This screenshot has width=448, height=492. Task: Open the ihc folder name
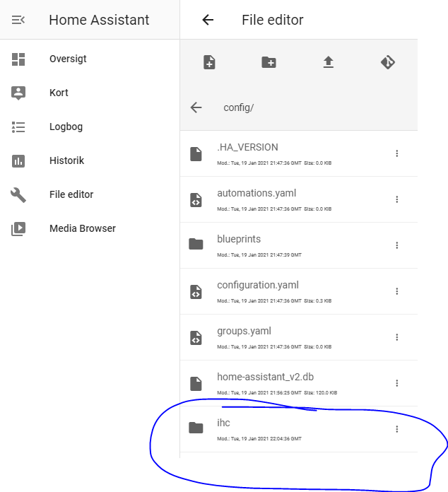tap(223, 423)
